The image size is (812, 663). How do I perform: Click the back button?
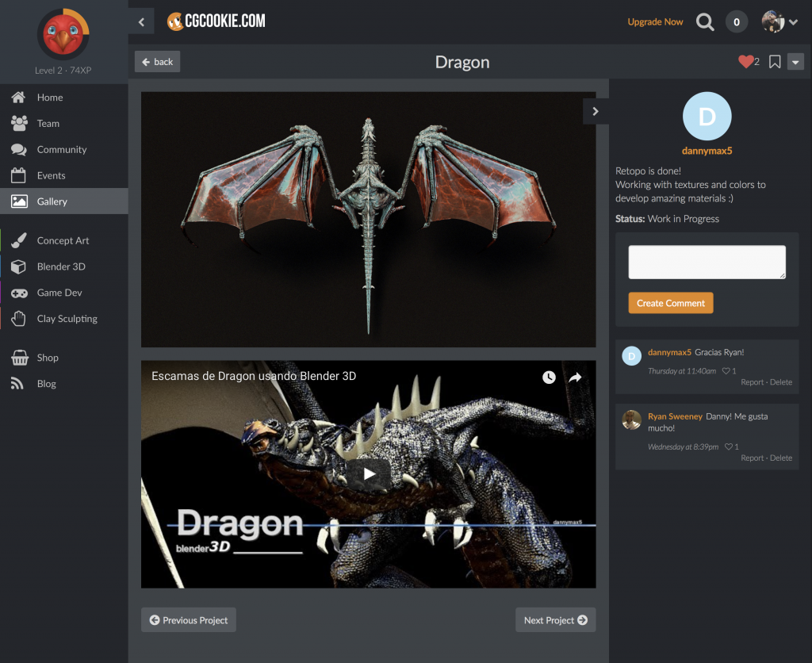pos(158,62)
